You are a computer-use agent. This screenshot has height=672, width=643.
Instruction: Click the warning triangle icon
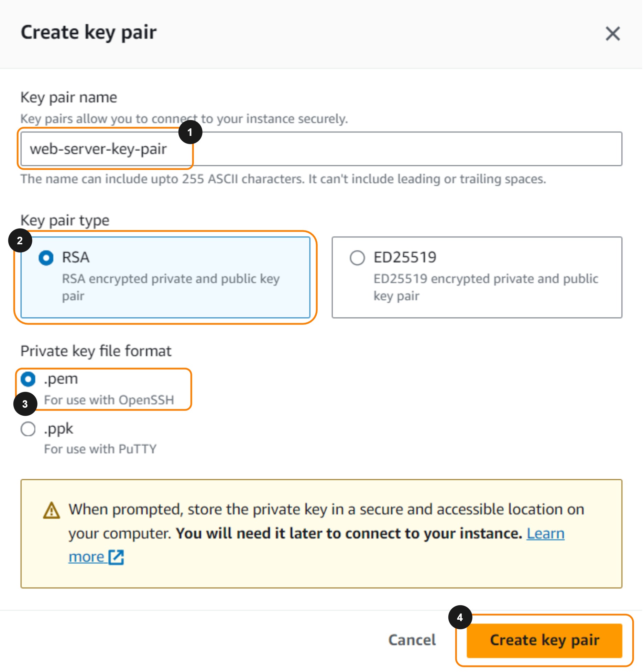(52, 510)
